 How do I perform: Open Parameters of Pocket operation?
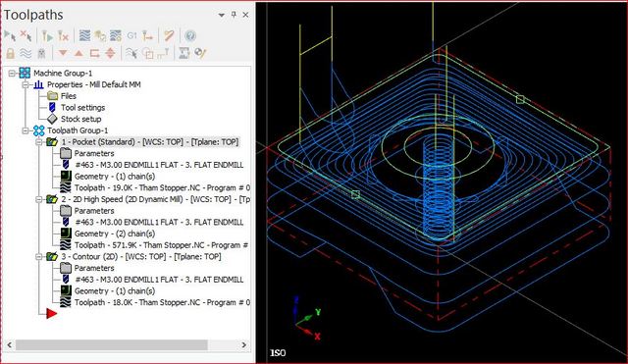pyautogui.click(x=94, y=153)
